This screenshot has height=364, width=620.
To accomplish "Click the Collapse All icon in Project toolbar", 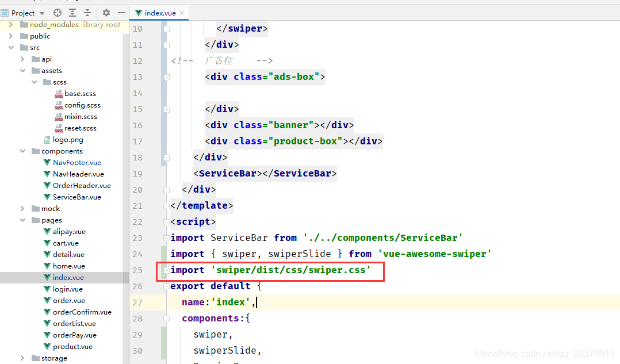I will [87, 12].
